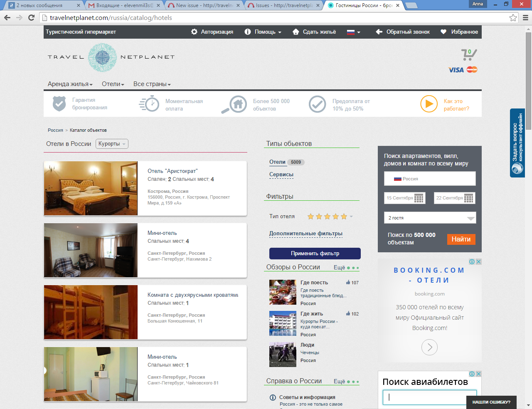Set hotel type star rating filter
The height and width of the screenshot is (409, 532).
point(327,217)
